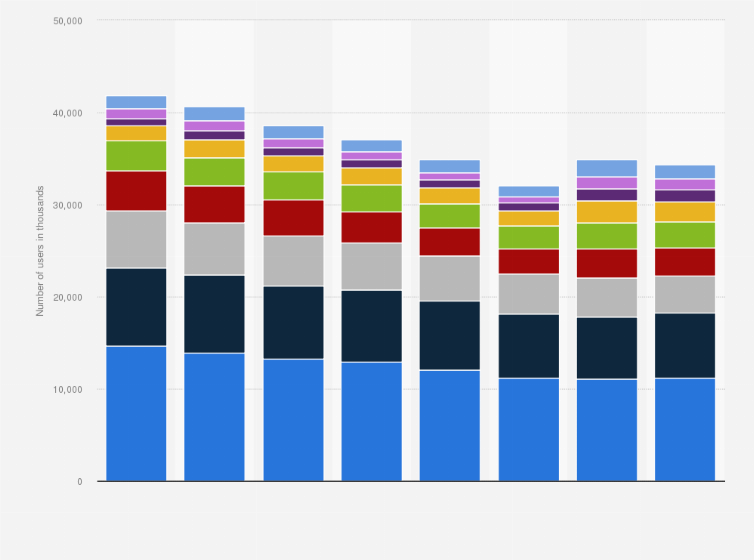Viewport: 754px width, 560px height.
Task: Select the red segment of the rightmost bar
Action: tap(685, 262)
